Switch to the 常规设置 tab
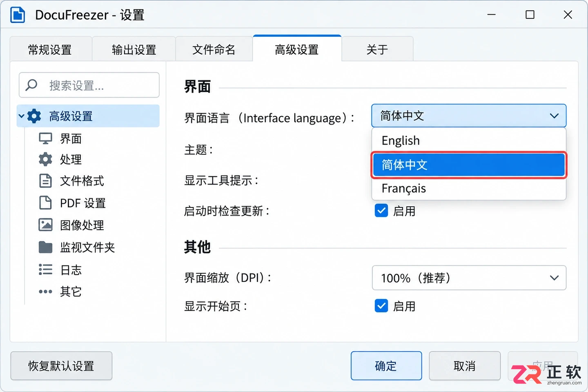588x392 pixels. click(51, 49)
